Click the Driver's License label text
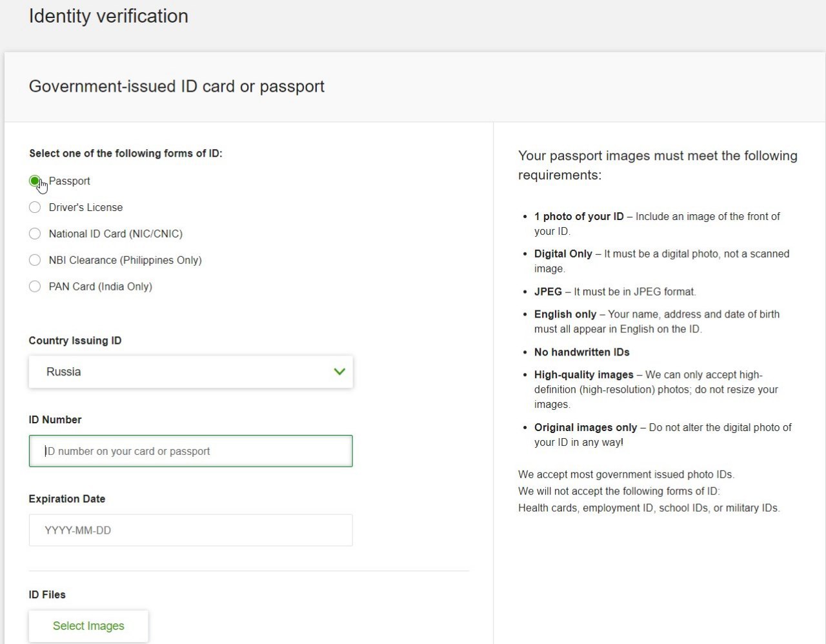The height and width of the screenshot is (644, 826). coord(86,207)
